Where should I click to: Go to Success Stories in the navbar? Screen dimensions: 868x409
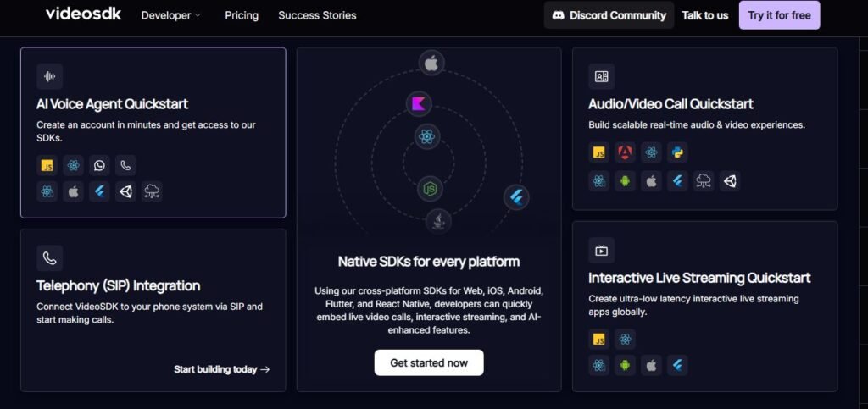coord(317,15)
